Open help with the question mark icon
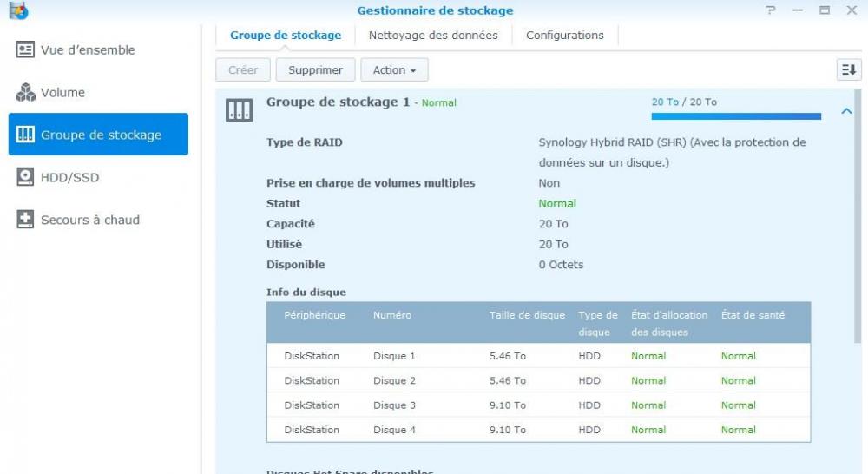Image resolution: width=868 pixels, height=474 pixels. click(771, 10)
